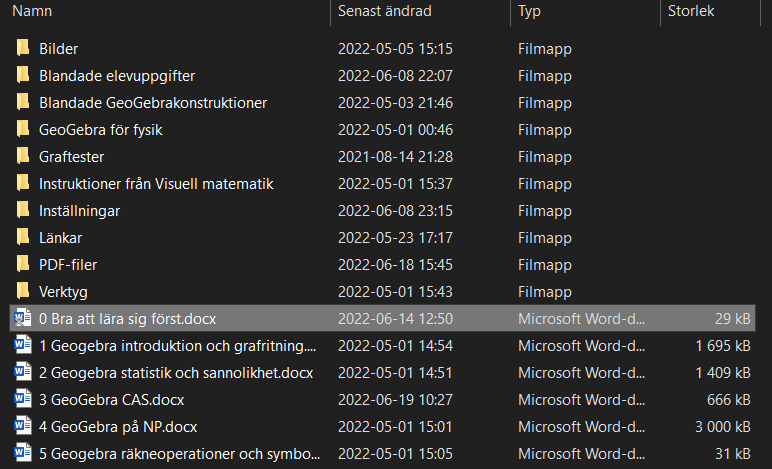Viewport: 772px width, 469px height.
Task: Sort files by the Namn column header
Action: (32, 11)
